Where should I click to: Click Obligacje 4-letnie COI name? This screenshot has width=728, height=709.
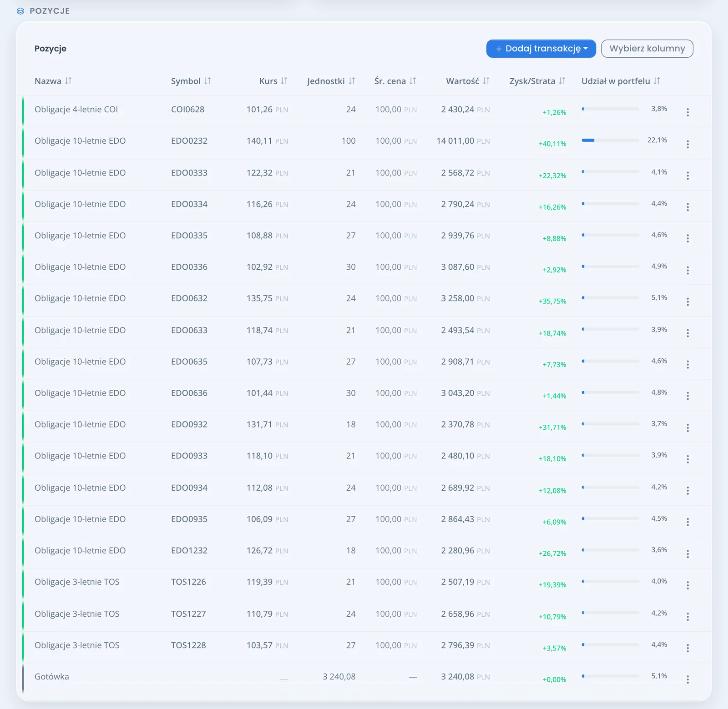76,110
